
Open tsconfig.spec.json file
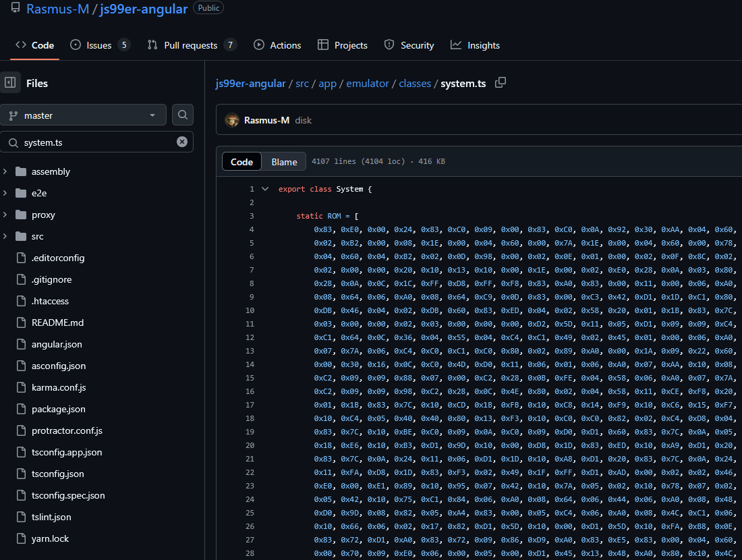68,496
